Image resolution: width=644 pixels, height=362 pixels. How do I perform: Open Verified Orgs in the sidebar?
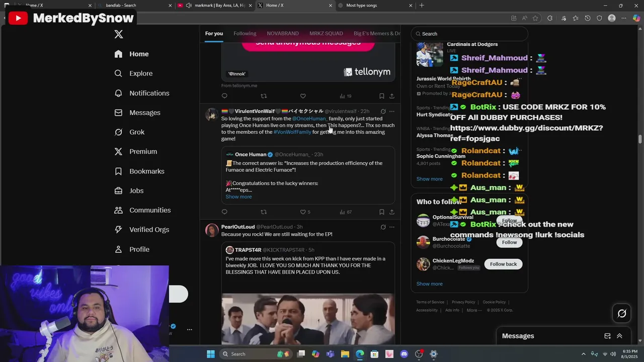[141, 230]
